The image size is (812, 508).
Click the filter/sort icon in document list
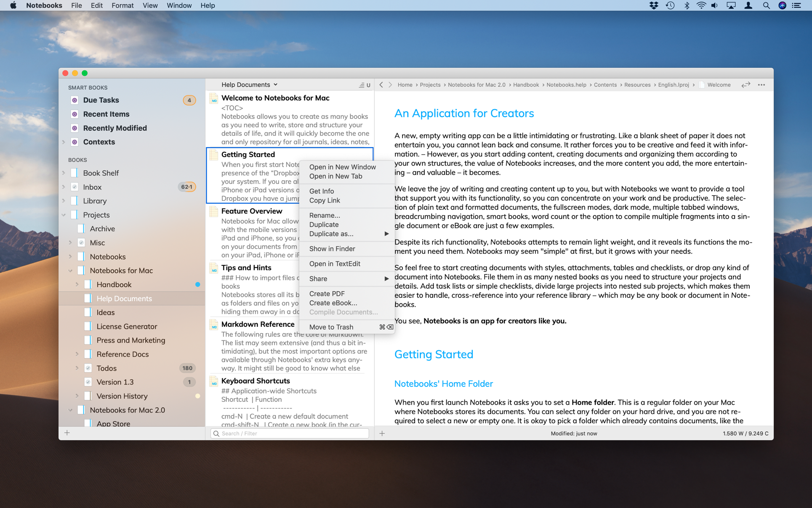point(361,84)
